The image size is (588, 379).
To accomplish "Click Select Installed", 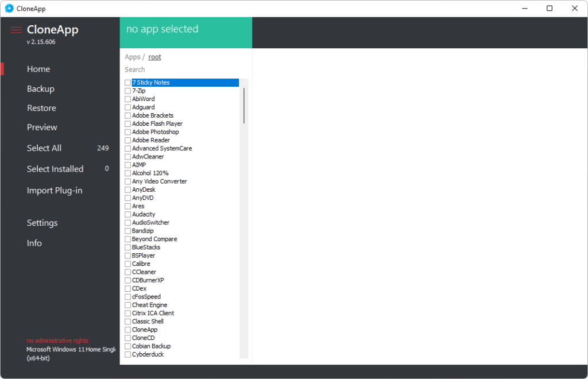I will (55, 169).
